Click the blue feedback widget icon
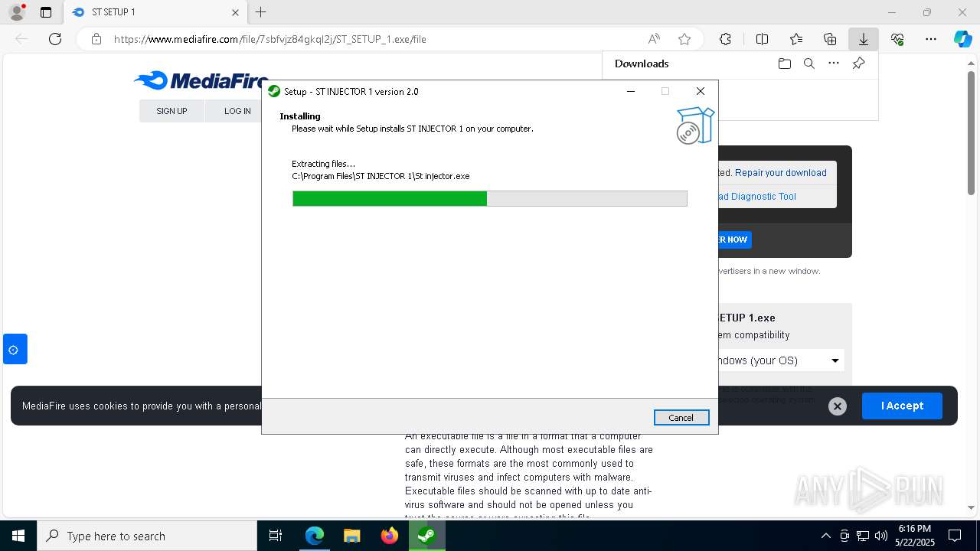Screen dimensions: 980x551 15,349
